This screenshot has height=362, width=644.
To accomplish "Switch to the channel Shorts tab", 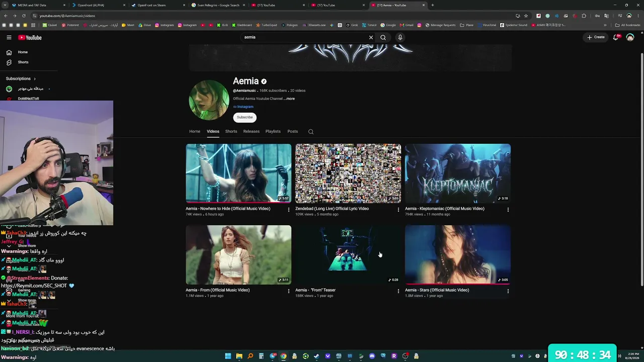I will 231,132.
